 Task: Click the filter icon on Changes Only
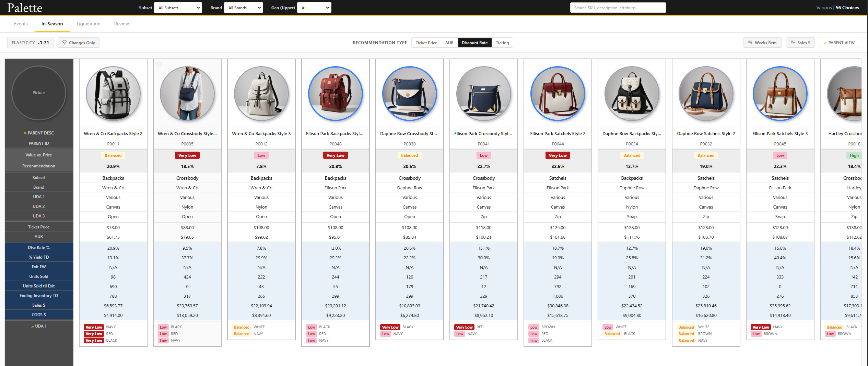point(64,43)
